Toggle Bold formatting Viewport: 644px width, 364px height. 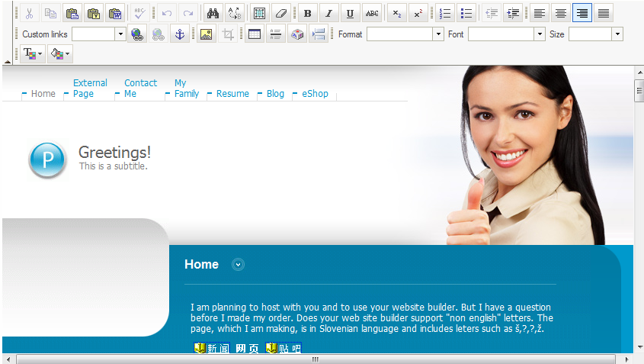[x=307, y=13]
